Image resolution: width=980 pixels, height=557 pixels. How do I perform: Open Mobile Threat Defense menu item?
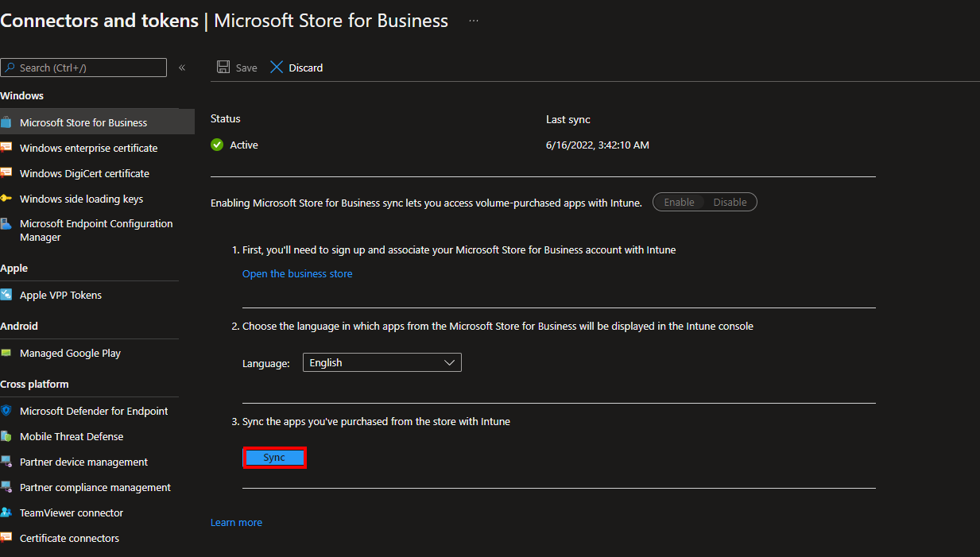coord(72,436)
